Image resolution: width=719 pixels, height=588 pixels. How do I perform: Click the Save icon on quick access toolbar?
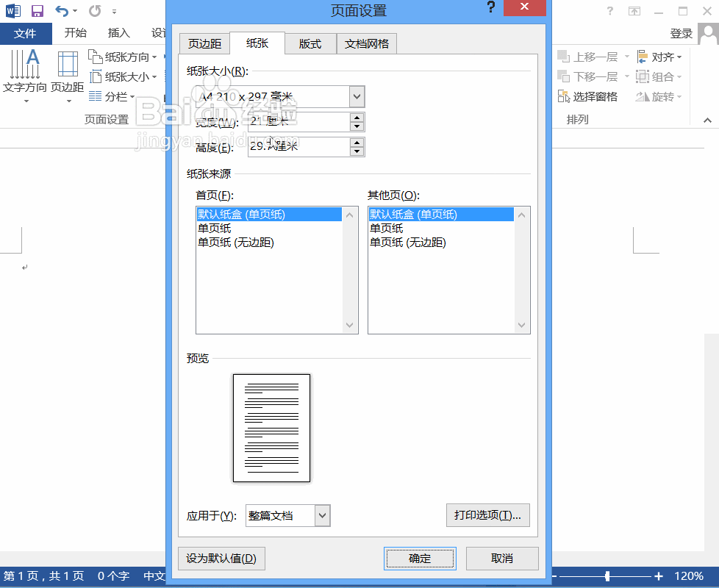click(x=37, y=10)
